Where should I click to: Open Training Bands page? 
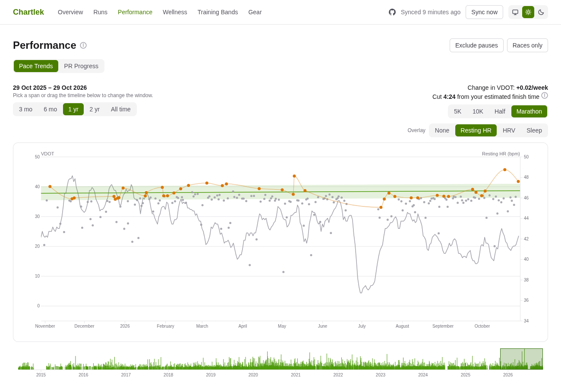[217, 12]
